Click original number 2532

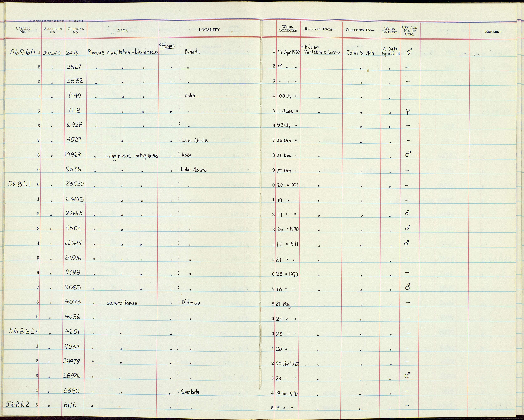[x=74, y=81]
